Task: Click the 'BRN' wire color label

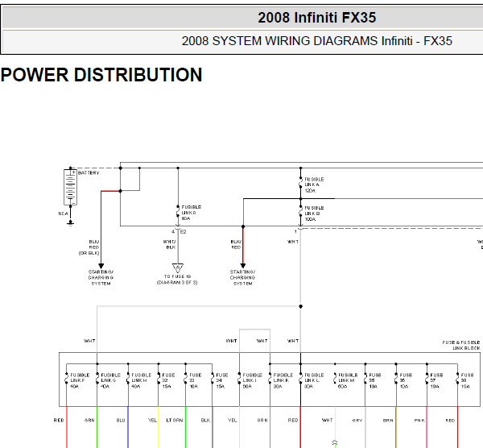Action: tap(388, 421)
